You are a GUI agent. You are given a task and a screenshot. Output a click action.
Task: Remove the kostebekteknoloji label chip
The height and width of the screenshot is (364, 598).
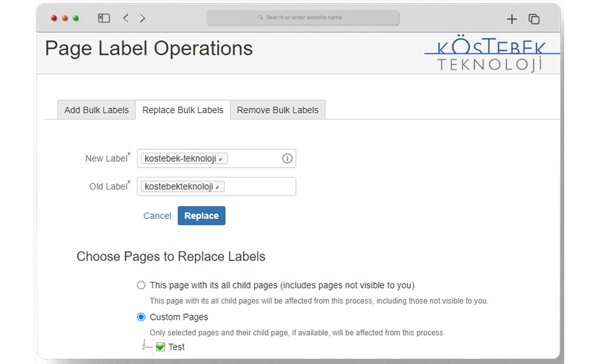point(217,187)
